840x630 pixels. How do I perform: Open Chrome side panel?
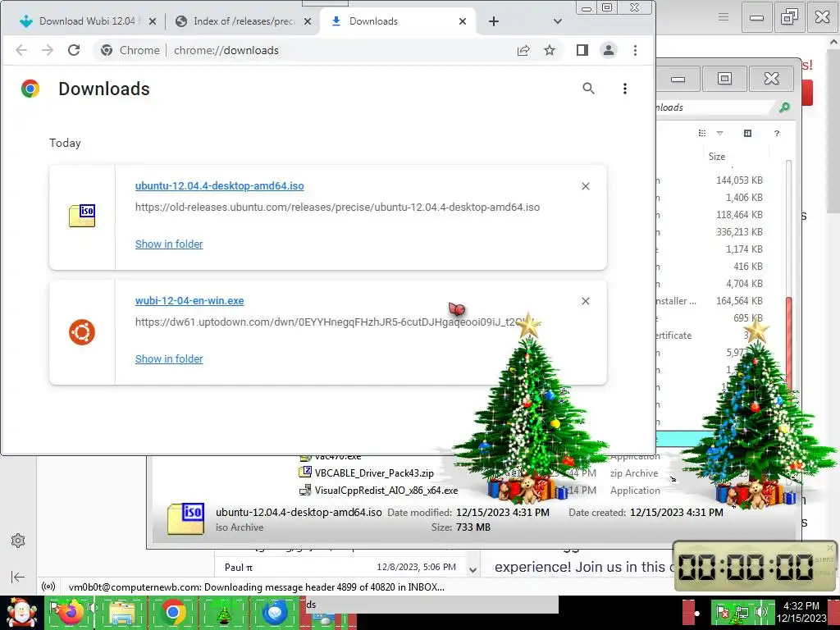[582, 50]
